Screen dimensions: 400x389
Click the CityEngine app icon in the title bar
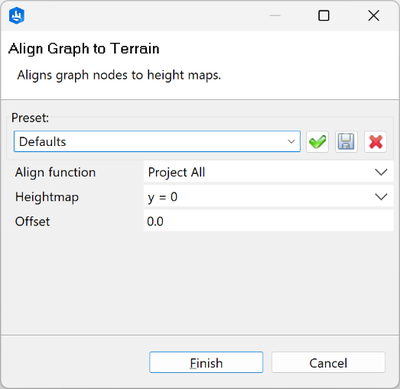pos(17,16)
